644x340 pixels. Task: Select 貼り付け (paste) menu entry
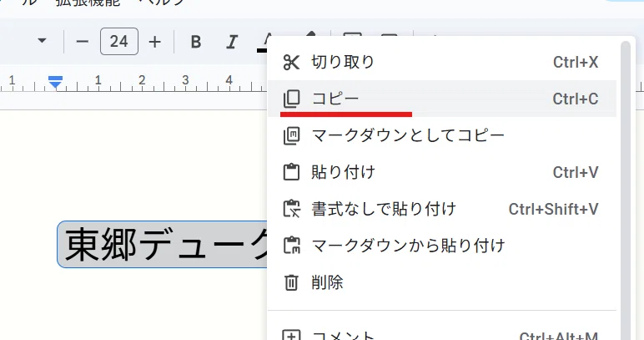click(x=442, y=172)
